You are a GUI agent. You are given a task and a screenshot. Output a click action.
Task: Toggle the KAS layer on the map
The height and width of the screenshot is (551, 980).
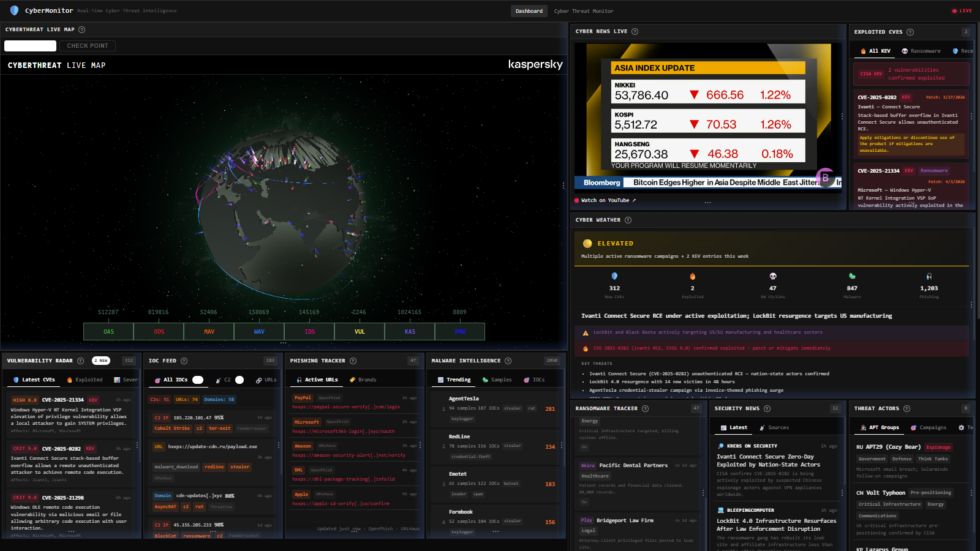tap(410, 331)
